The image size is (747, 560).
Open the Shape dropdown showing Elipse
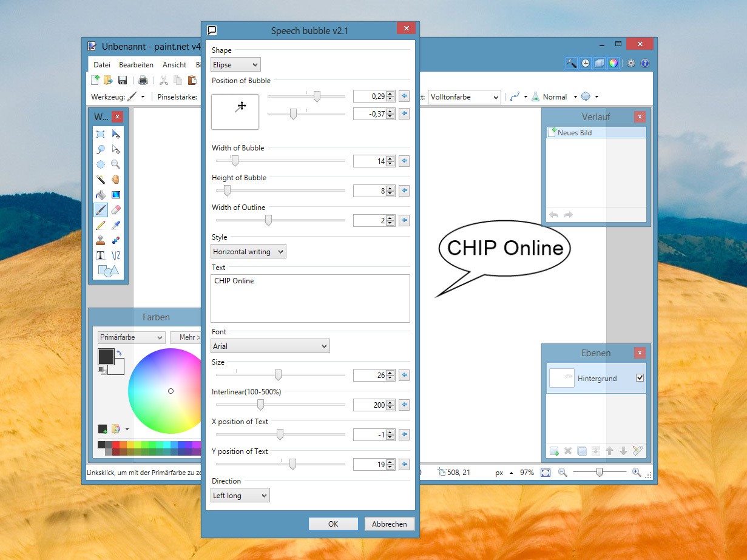click(x=235, y=65)
